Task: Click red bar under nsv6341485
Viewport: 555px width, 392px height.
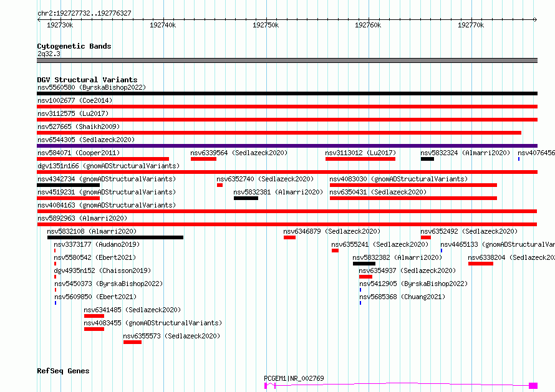Action: (94, 316)
